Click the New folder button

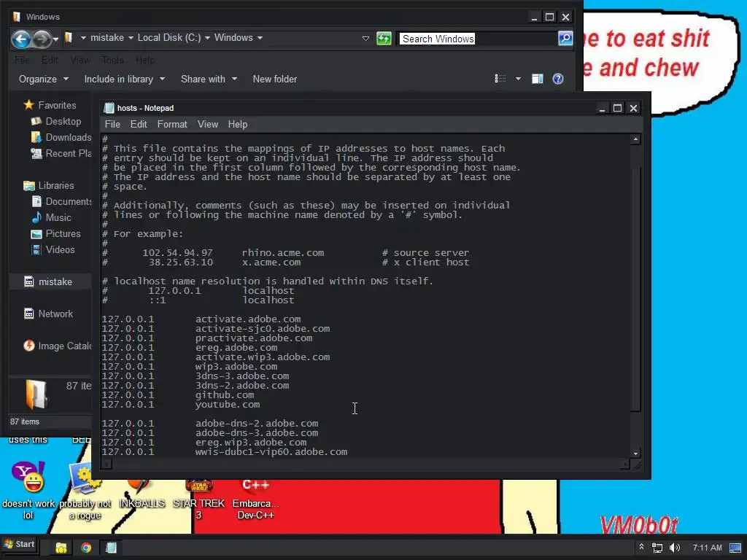(x=275, y=79)
